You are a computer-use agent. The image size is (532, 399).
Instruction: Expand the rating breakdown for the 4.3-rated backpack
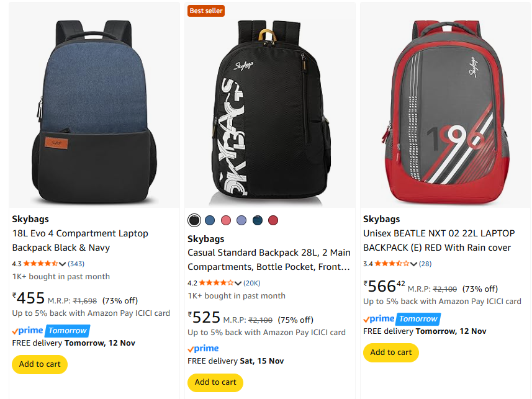click(x=62, y=264)
